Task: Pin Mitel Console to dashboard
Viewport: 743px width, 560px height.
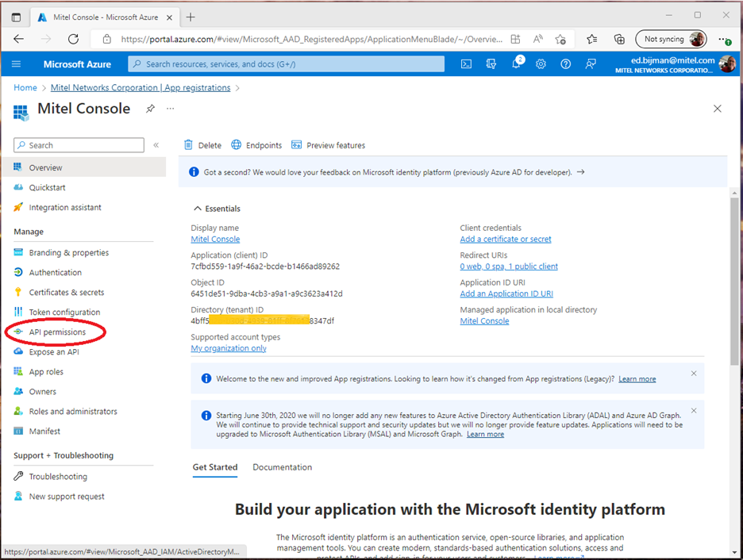Action: point(150,109)
